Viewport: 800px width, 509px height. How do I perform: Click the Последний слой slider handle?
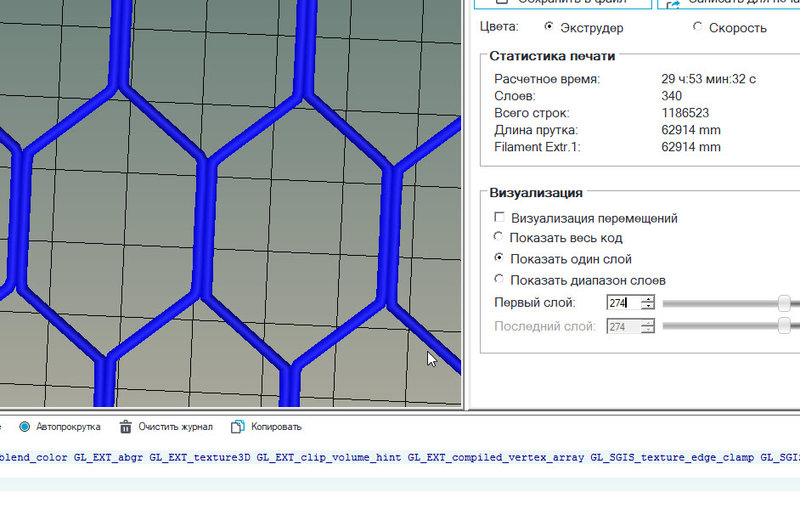tap(784, 325)
